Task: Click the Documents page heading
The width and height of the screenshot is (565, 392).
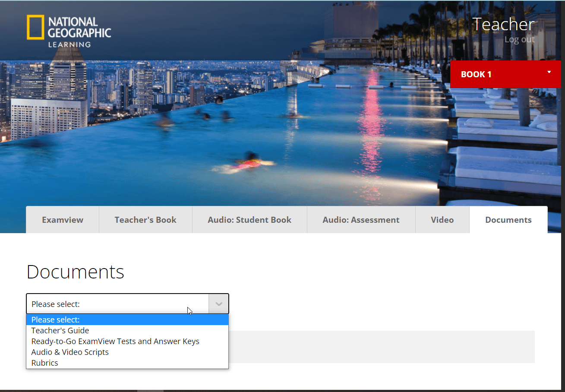Action: [x=76, y=272]
